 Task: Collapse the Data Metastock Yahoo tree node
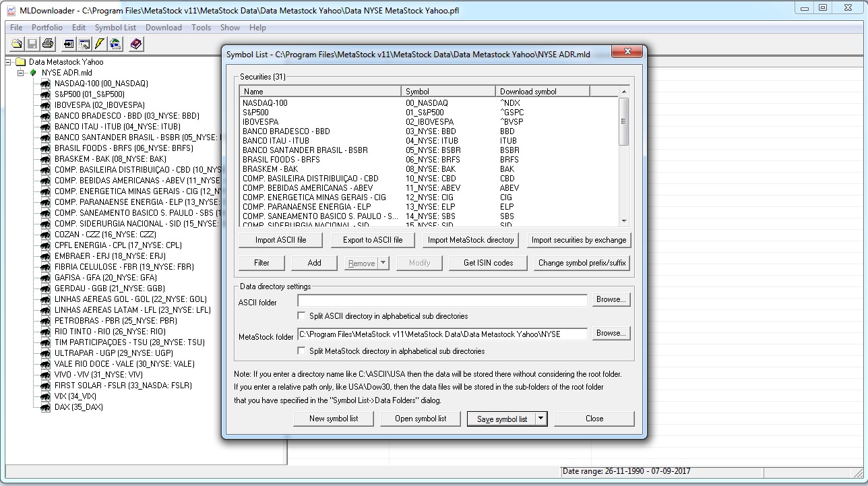click(8, 62)
